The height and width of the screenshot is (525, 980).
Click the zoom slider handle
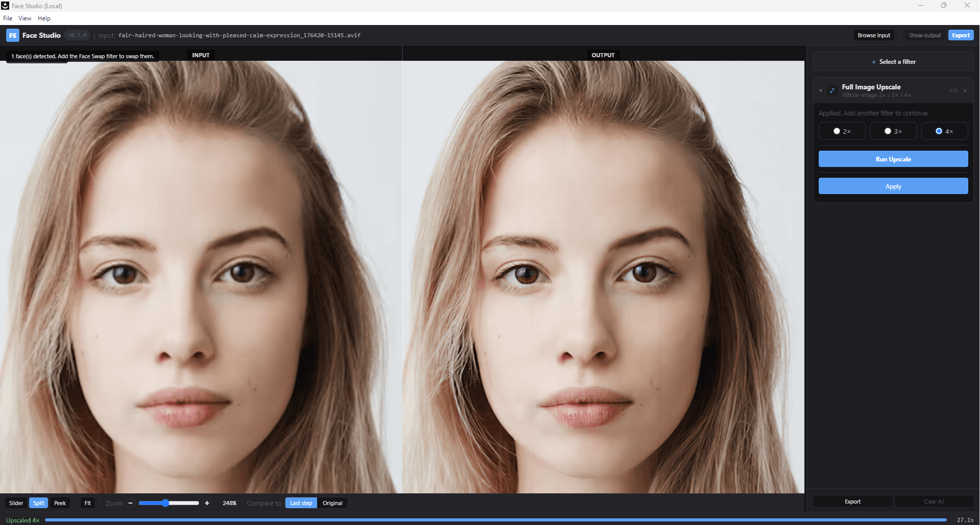165,503
